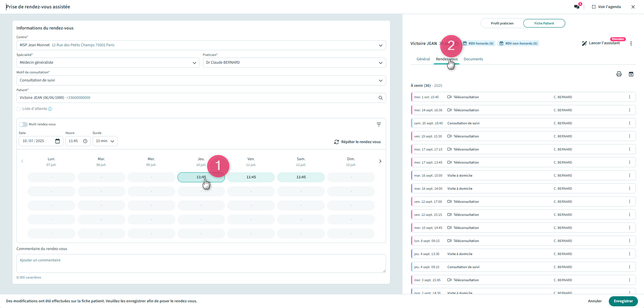Switch to the Documents tab

pos(473,59)
